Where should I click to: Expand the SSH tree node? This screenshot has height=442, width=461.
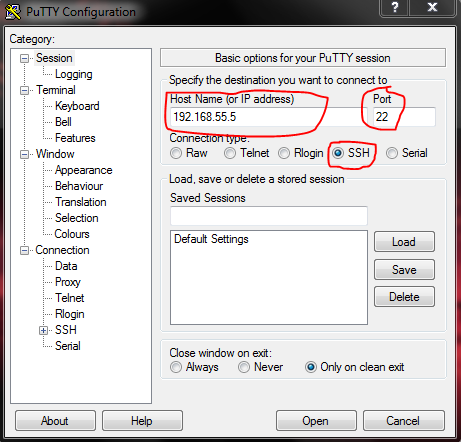click(x=43, y=330)
